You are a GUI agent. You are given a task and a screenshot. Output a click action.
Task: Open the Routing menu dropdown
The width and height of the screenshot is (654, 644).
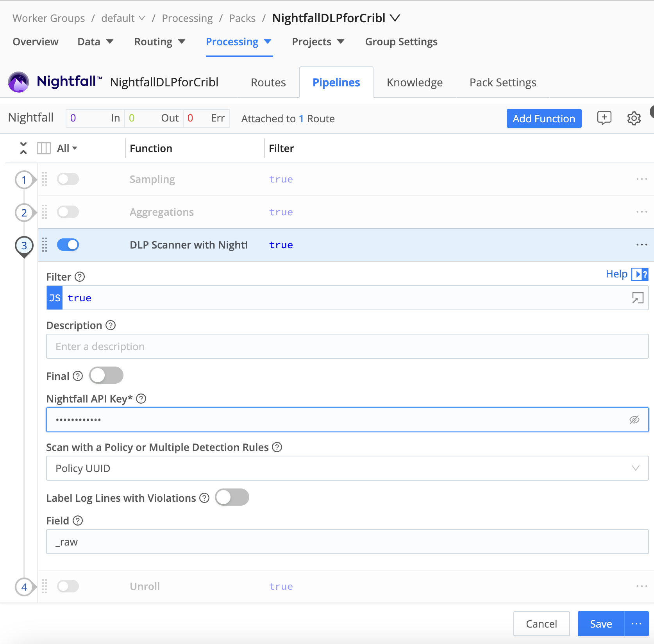(159, 42)
